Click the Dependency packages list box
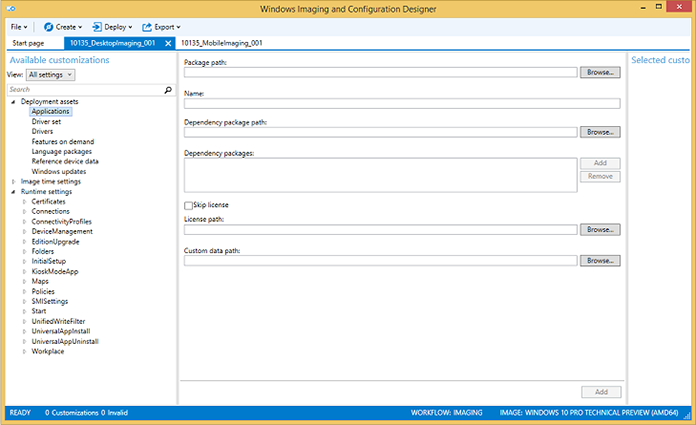The height and width of the screenshot is (425, 696). (x=381, y=175)
